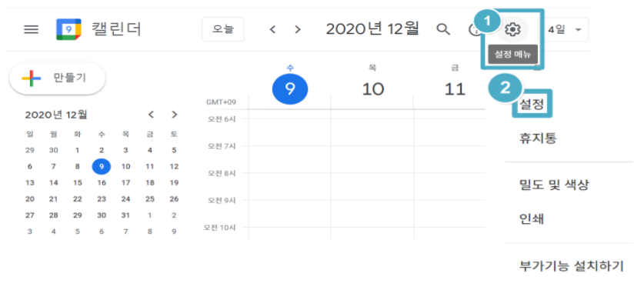Select December 22 in mini calendar

(x=78, y=198)
